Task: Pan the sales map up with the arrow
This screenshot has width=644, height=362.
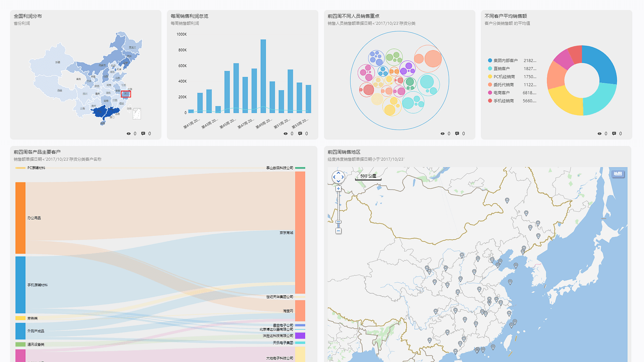Action: click(x=338, y=173)
